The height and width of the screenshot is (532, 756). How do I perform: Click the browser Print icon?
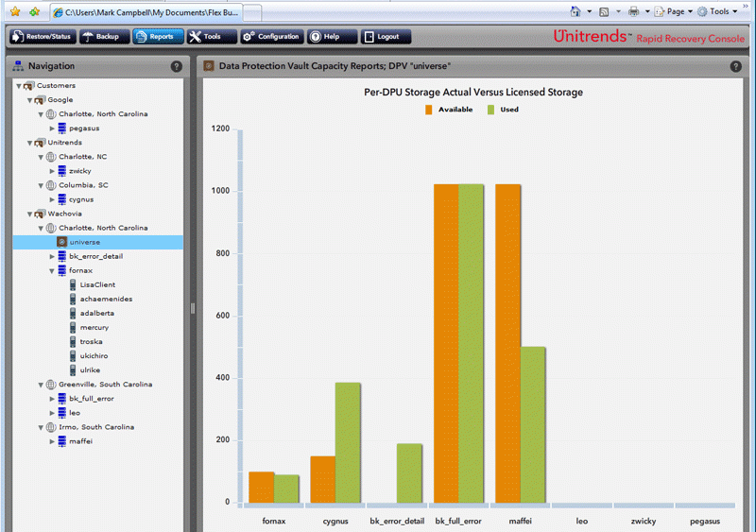tap(633, 11)
